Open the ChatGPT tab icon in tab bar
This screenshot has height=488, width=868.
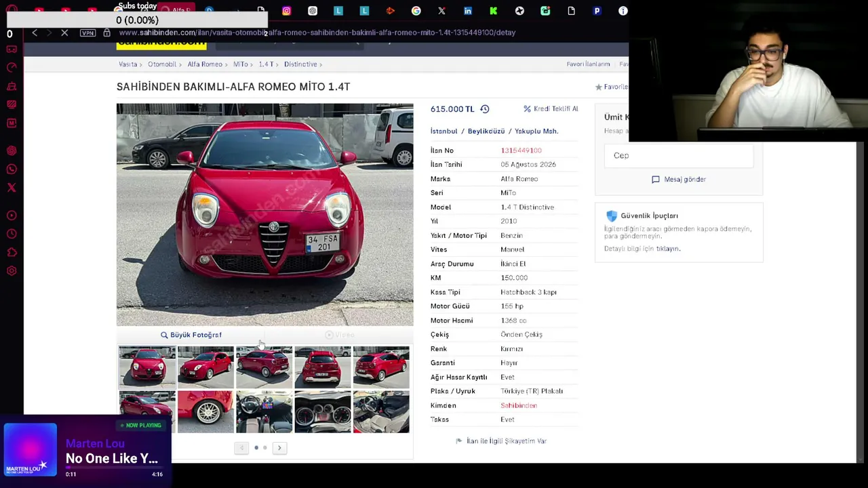pyautogui.click(x=313, y=11)
